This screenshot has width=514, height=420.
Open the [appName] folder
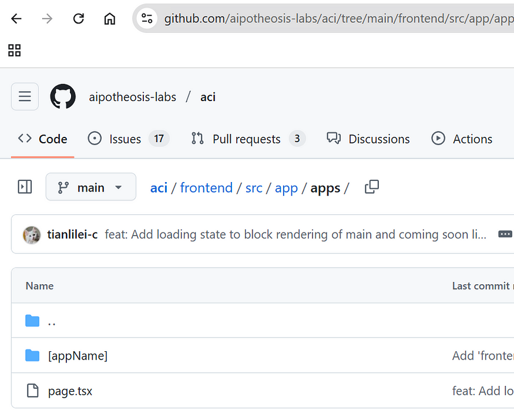click(x=78, y=356)
